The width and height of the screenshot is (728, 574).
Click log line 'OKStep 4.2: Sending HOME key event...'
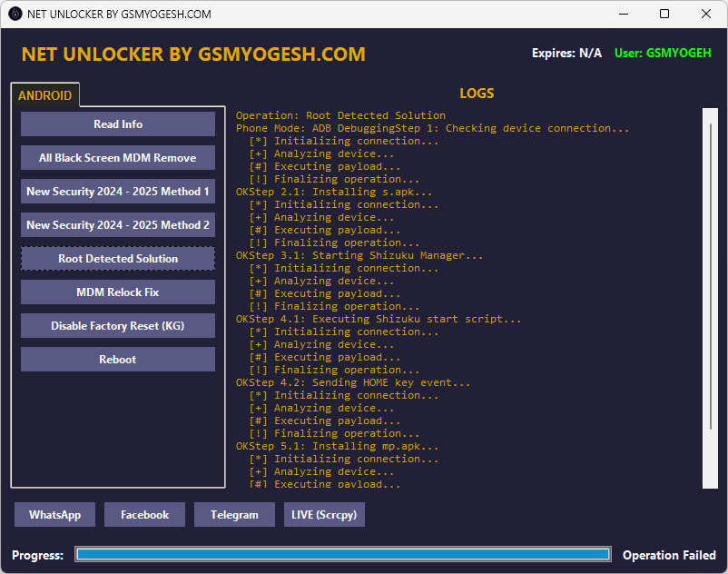(353, 382)
